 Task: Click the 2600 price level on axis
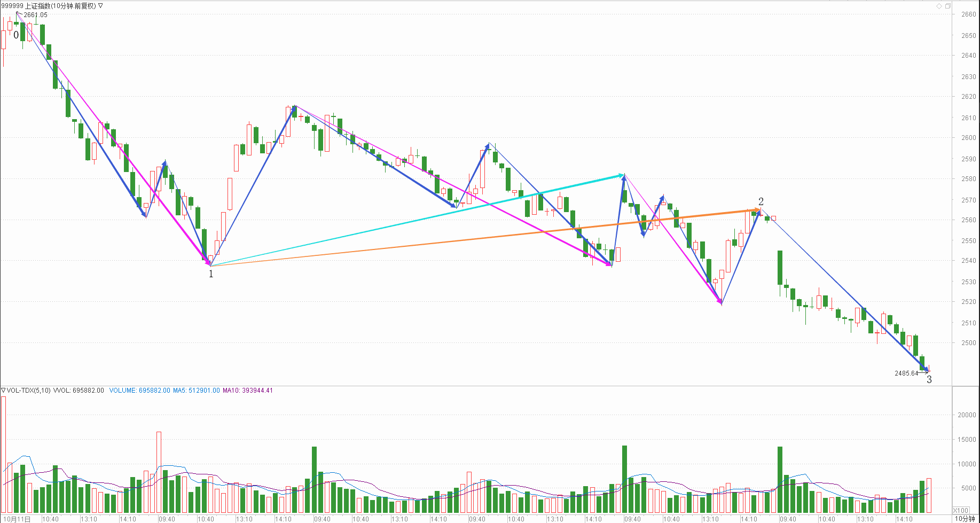(968, 138)
